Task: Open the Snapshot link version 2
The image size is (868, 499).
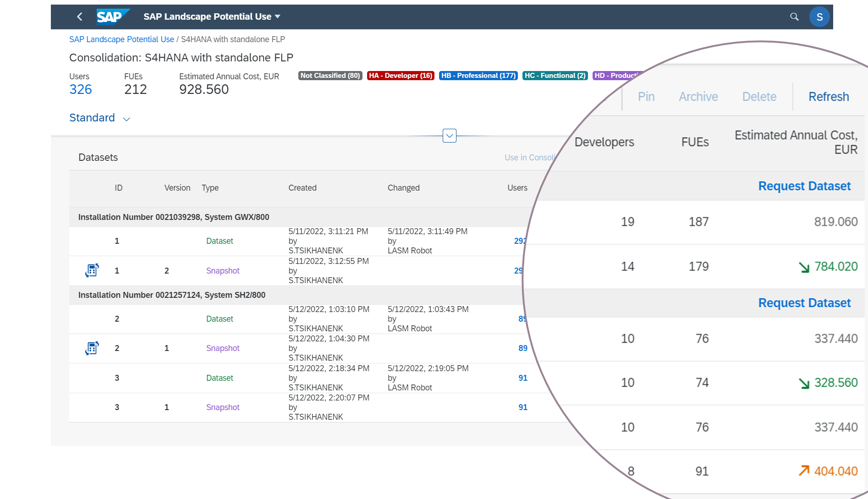Action: point(223,271)
